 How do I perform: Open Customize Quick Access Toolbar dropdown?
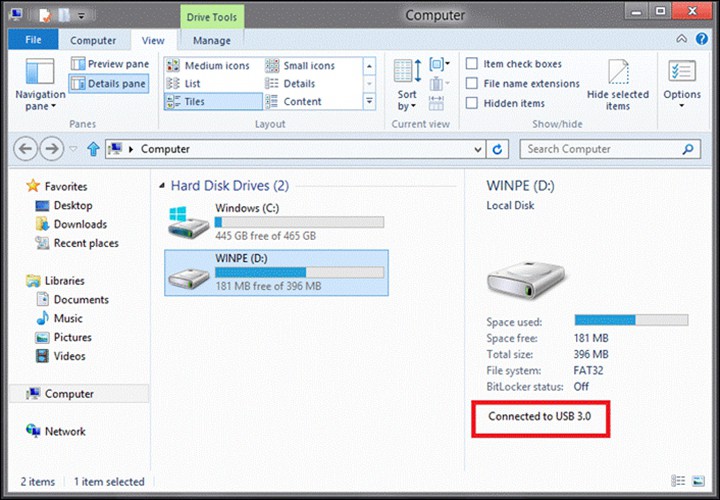tap(81, 16)
